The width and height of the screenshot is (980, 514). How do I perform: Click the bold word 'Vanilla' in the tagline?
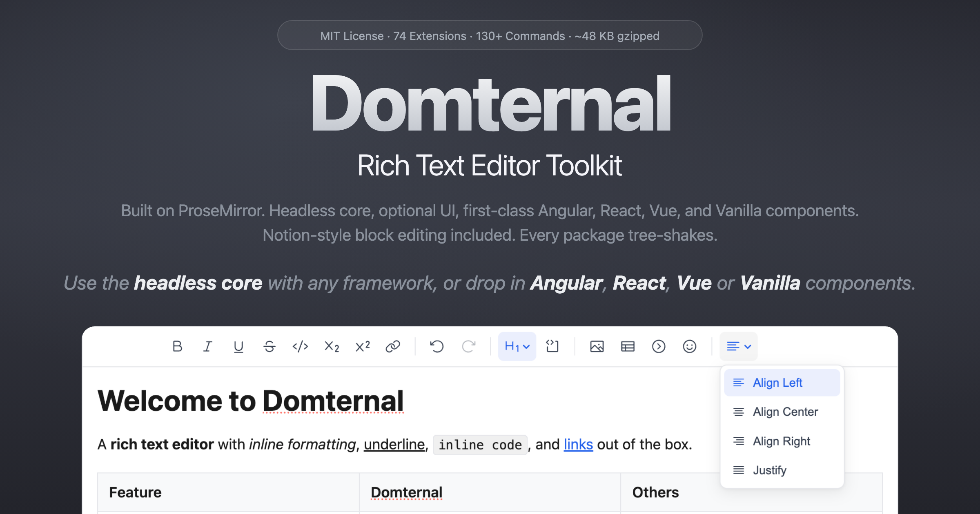[770, 283]
